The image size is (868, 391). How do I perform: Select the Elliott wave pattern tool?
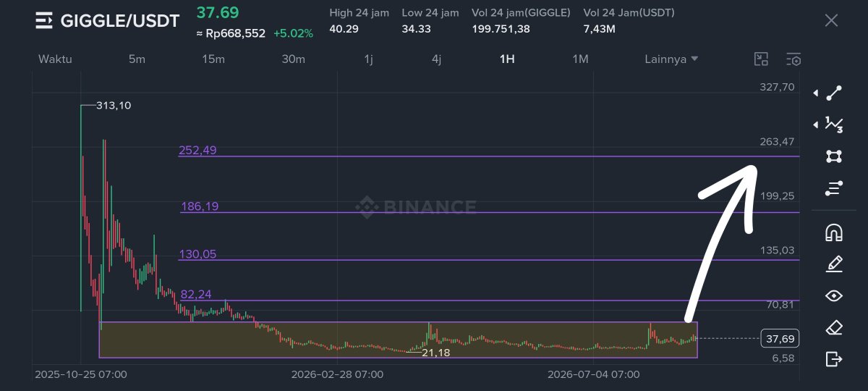click(834, 125)
